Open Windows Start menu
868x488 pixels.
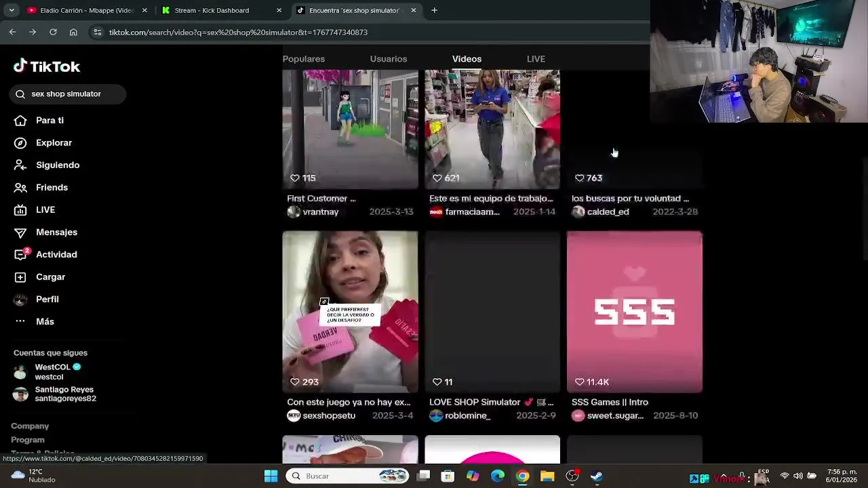coord(271,476)
